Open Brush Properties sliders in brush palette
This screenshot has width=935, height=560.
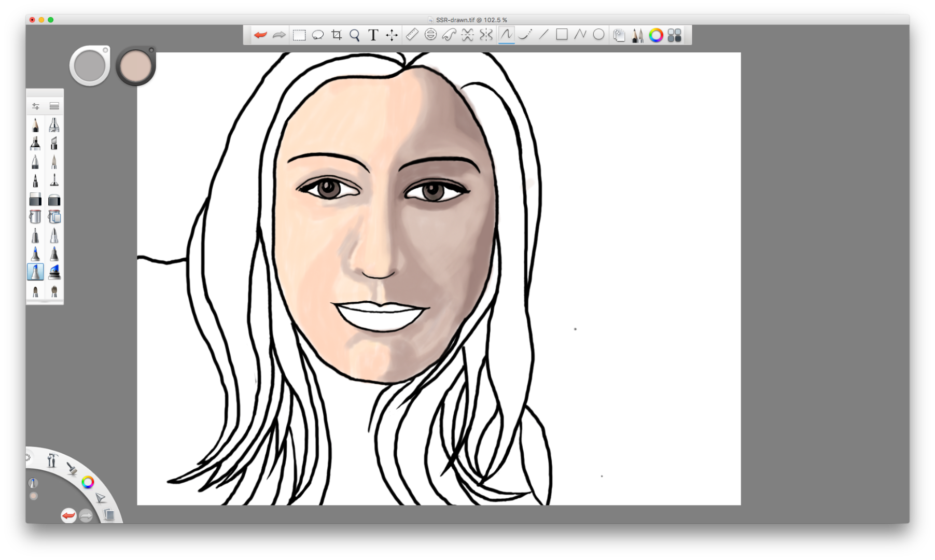(36, 106)
